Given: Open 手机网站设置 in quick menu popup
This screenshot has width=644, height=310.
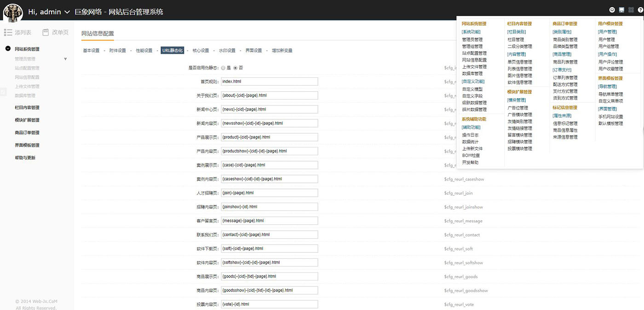Looking at the screenshot, I should coord(611,117).
